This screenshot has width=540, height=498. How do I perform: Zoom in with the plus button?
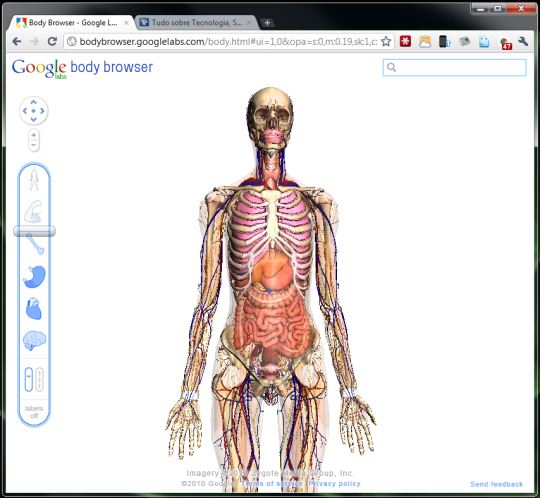tap(33, 135)
